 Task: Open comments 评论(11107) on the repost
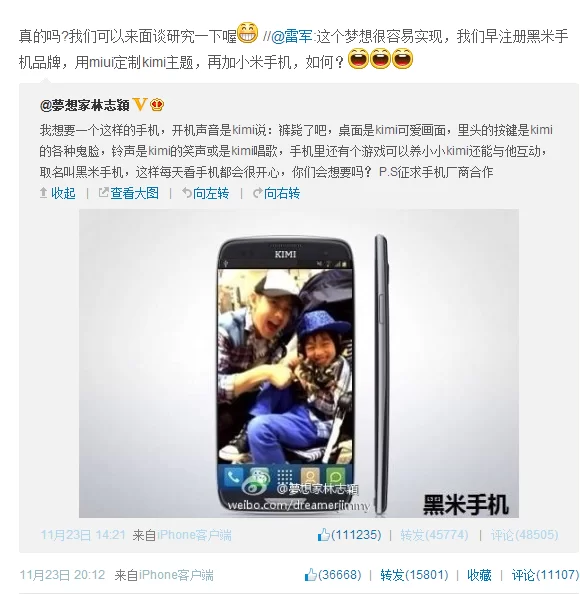click(x=545, y=575)
